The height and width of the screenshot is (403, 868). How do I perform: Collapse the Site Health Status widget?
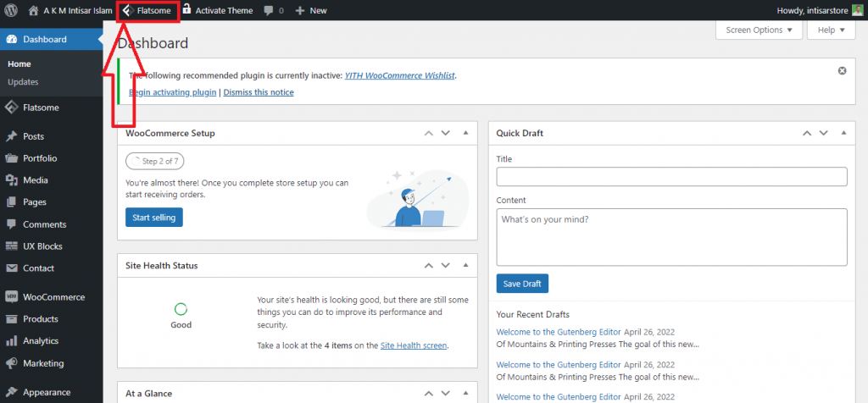[465, 265]
